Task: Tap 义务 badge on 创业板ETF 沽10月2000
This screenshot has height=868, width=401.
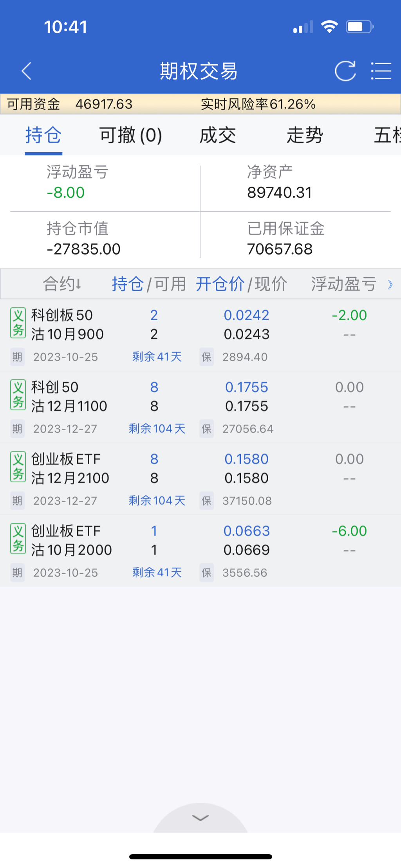Action: click(x=18, y=539)
